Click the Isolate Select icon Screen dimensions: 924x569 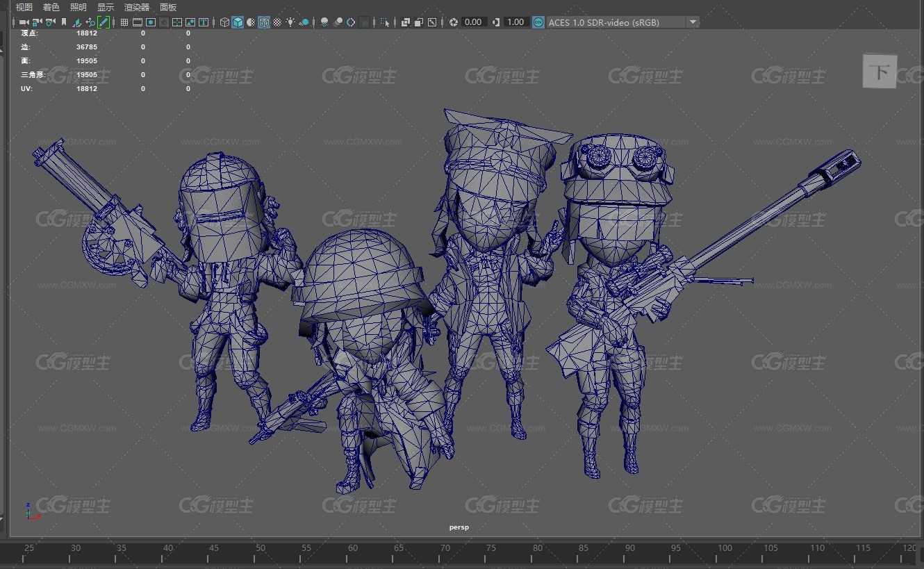(384, 22)
